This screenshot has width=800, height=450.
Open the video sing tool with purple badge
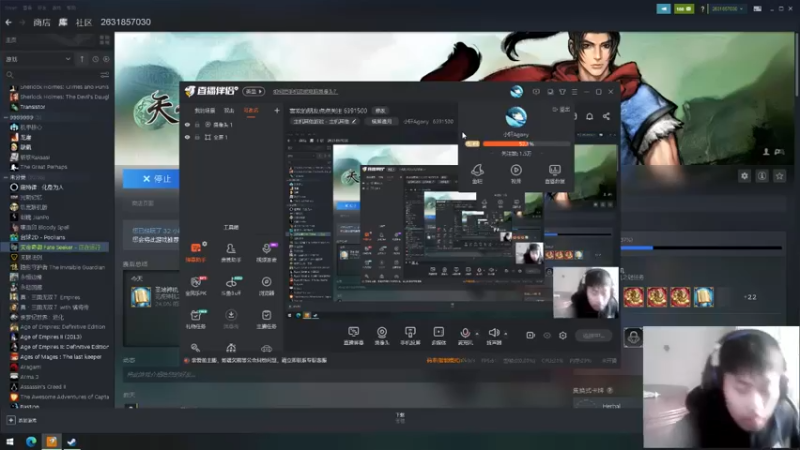click(x=266, y=252)
